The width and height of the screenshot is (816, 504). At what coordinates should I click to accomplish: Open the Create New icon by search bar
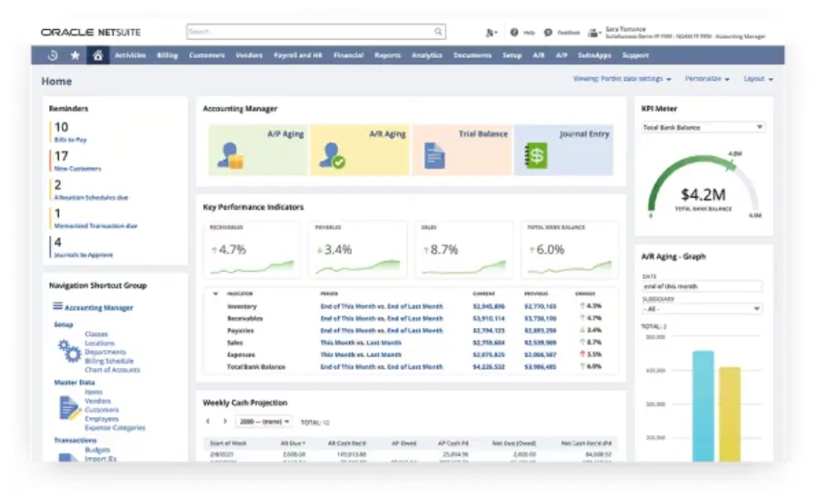click(x=491, y=33)
